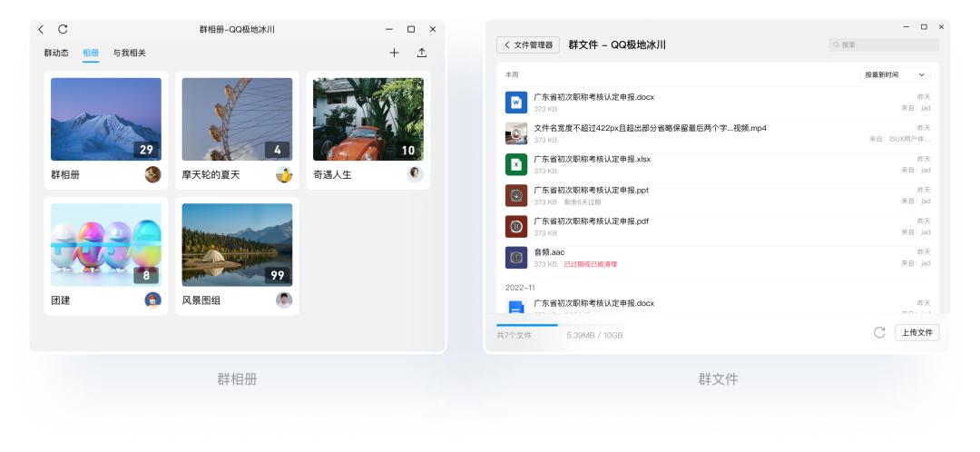Click the 上传文件 button

[916, 333]
